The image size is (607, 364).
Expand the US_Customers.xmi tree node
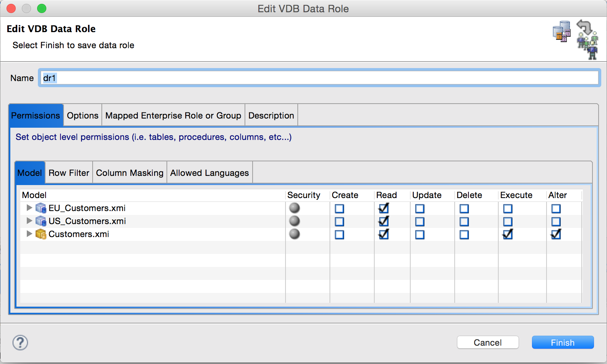[29, 221]
